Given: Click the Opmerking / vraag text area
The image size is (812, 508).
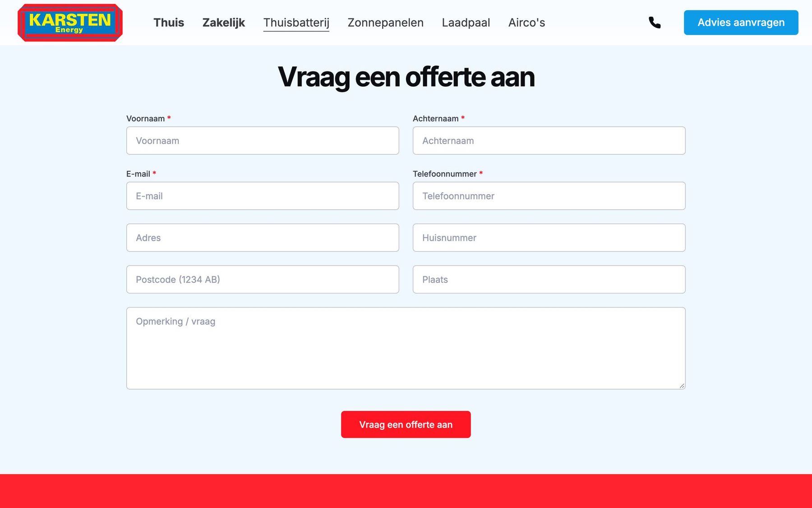Looking at the screenshot, I should pyautogui.click(x=406, y=348).
